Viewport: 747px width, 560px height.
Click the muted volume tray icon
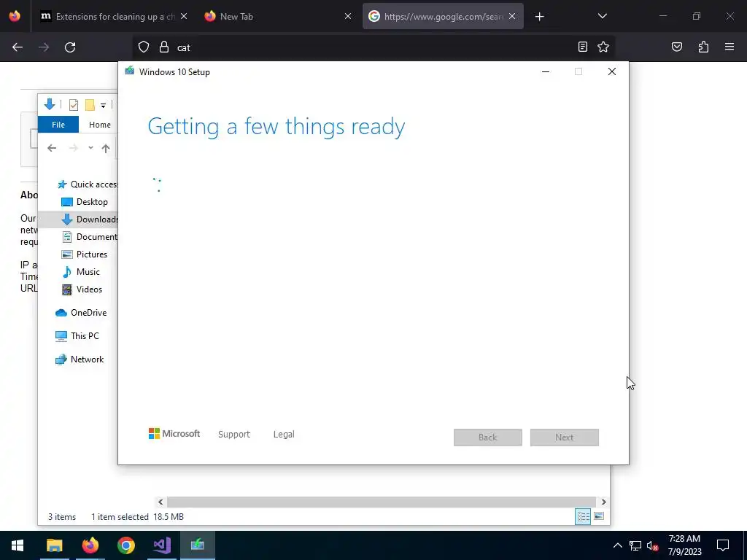click(x=653, y=545)
